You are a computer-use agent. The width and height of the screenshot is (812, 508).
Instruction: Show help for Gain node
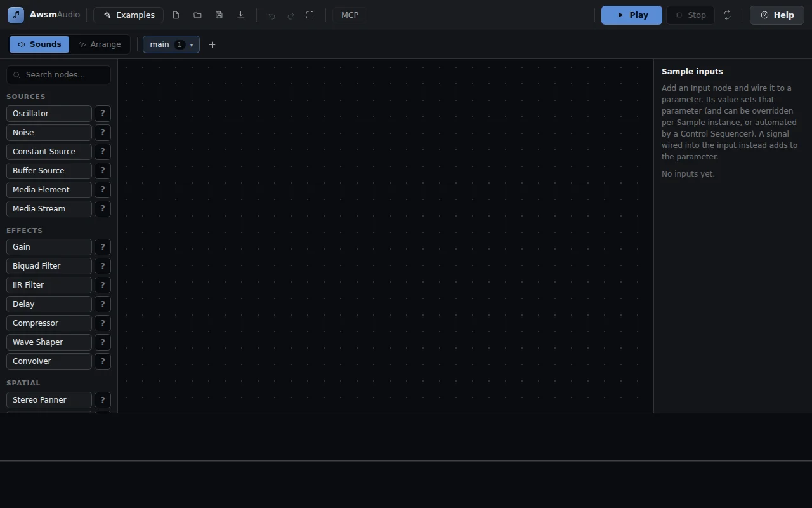tap(102, 247)
